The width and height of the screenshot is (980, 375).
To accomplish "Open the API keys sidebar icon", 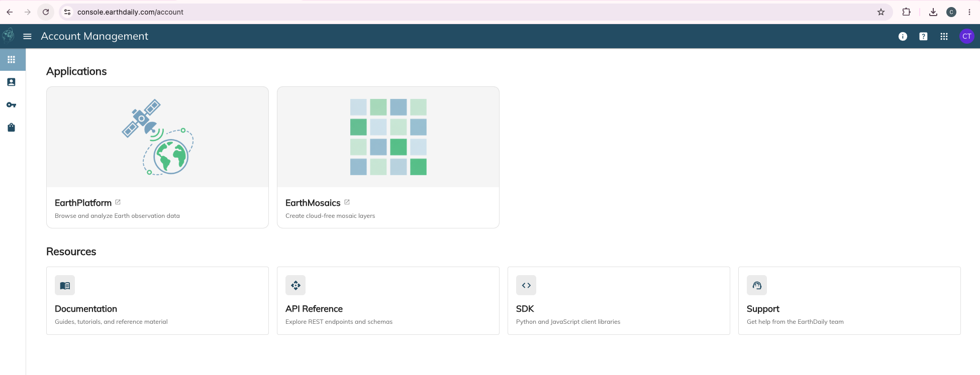I will click(x=12, y=105).
